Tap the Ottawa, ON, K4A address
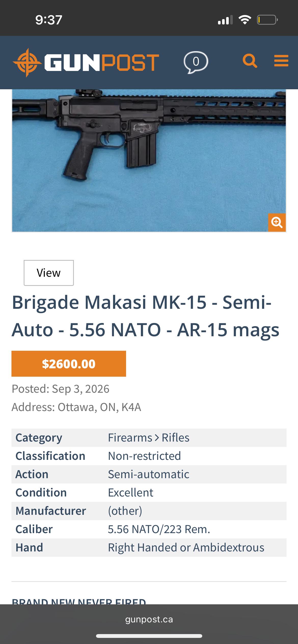This screenshot has width=298, height=644. point(99,407)
